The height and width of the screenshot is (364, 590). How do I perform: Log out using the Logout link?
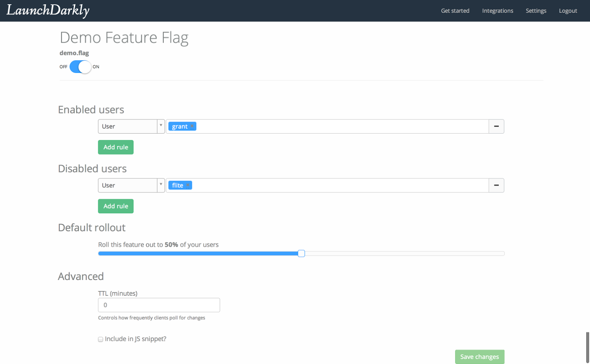point(568,11)
